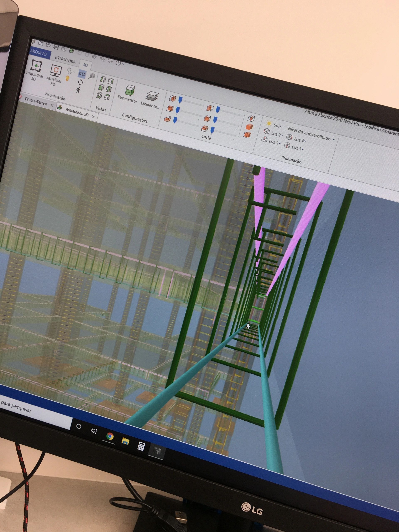This screenshot has height=532, width=399.
Task: Open Google Chrome from the taskbar
Action: 110,436
